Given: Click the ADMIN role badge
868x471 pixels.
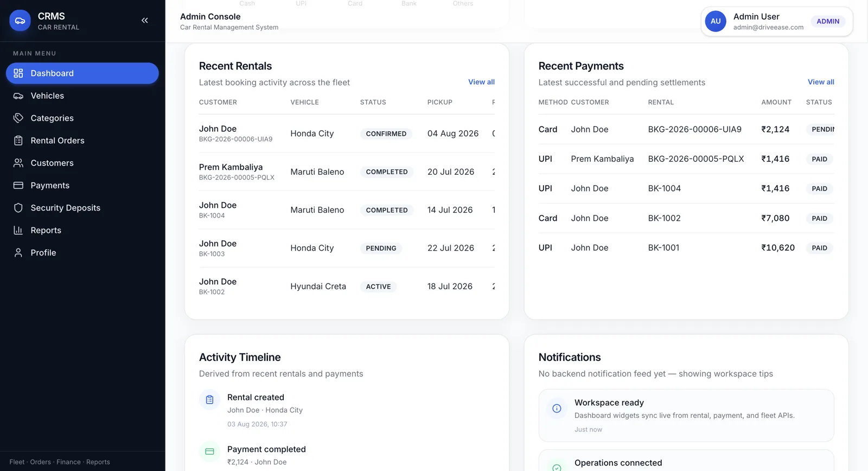Looking at the screenshot, I should [x=828, y=21].
